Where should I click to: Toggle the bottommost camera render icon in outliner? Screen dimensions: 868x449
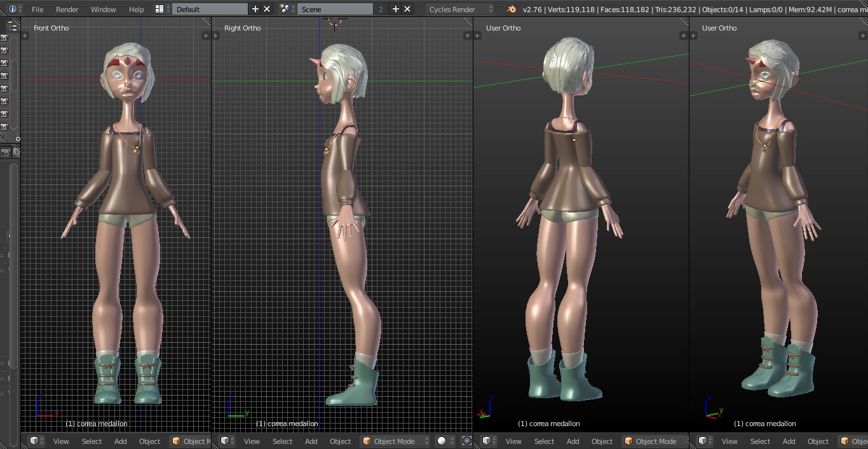[x=4, y=127]
